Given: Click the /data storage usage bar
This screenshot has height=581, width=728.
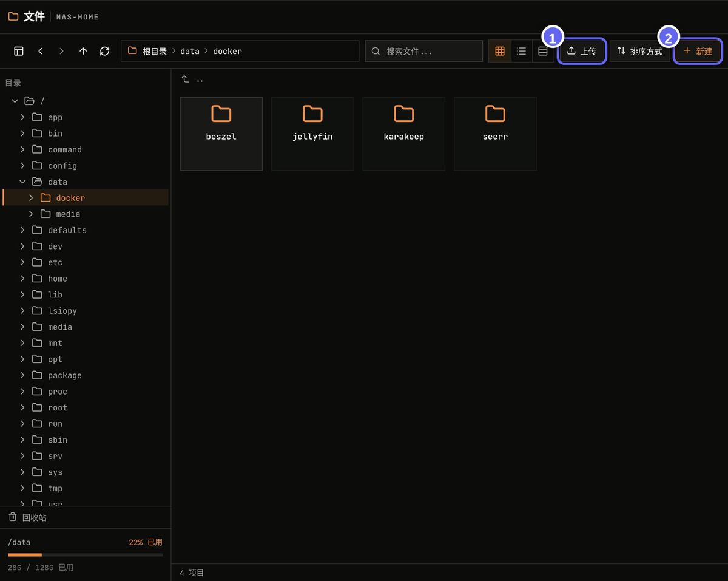Looking at the screenshot, I should tap(86, 554).
